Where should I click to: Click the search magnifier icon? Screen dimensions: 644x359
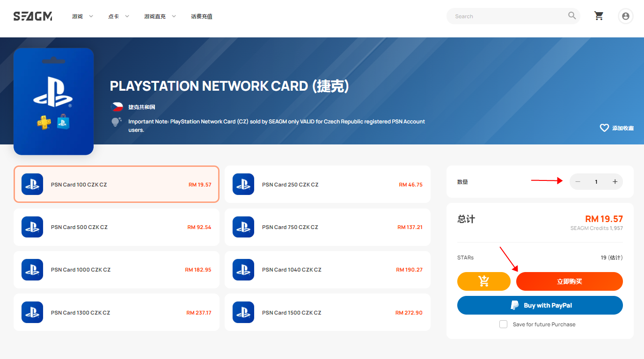[572, 16]
